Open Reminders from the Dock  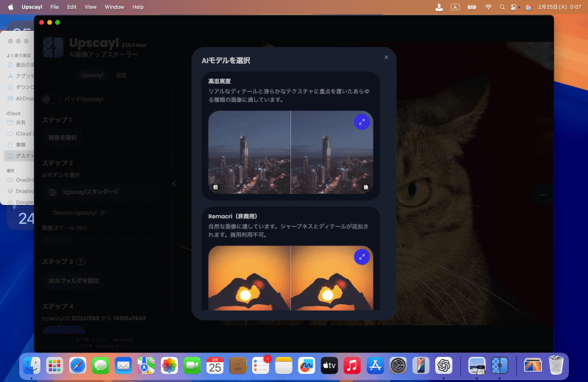tap(261, 365)
